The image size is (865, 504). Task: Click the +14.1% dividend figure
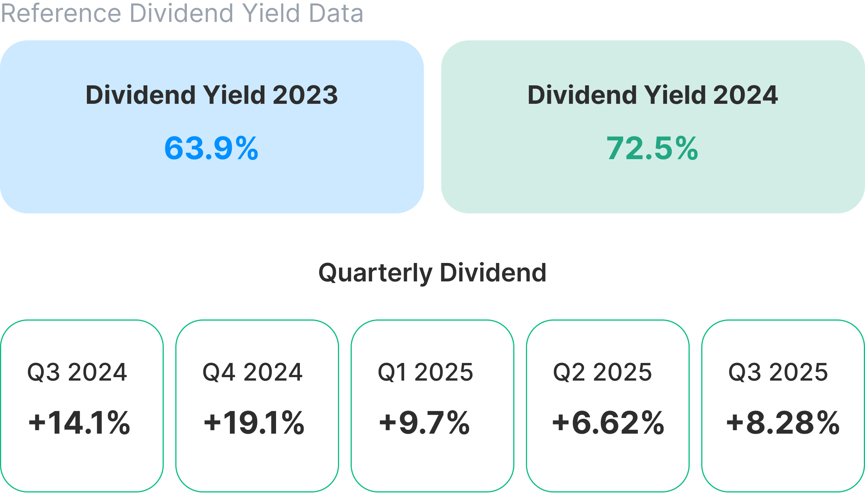tap(79, 423)
